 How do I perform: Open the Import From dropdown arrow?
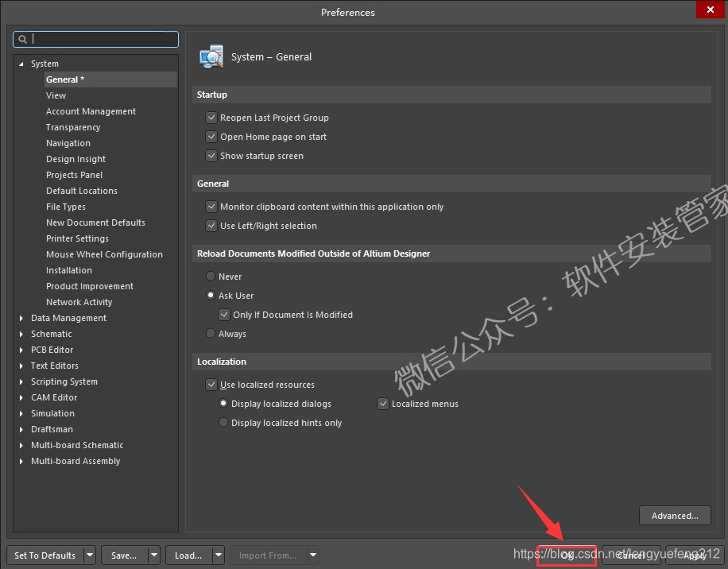tap(313, 555)
